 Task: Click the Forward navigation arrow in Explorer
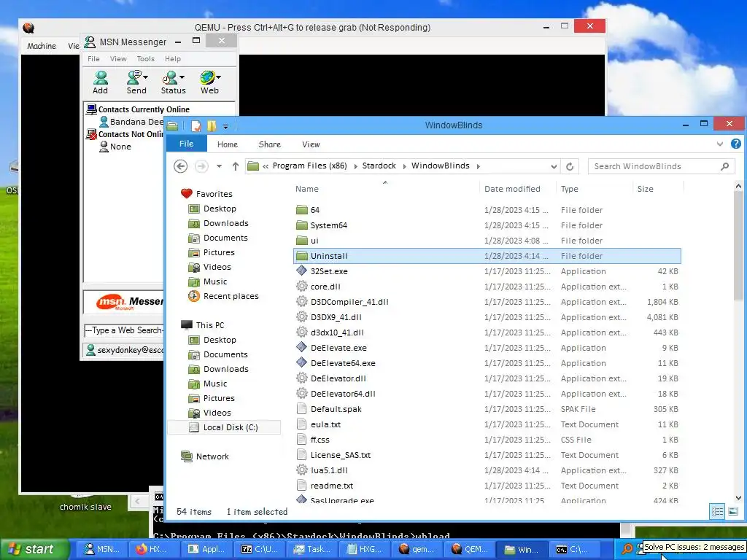point(201,166)
